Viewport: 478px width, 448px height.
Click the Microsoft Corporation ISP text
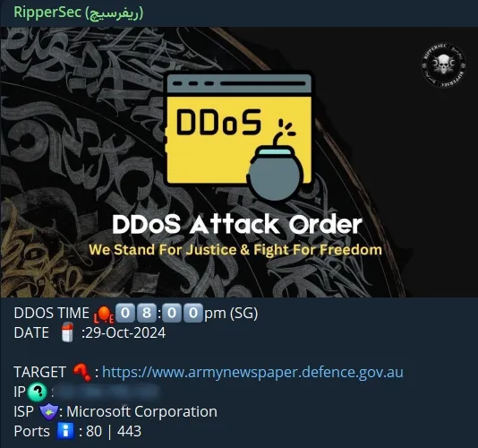coord(141,411)
